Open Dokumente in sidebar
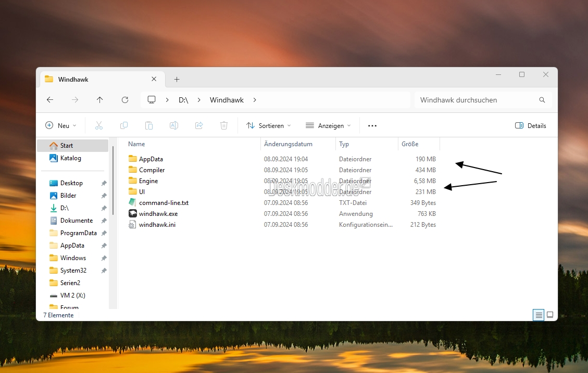Viewport: 588px width, 373px height. click(x=77, y=221)
